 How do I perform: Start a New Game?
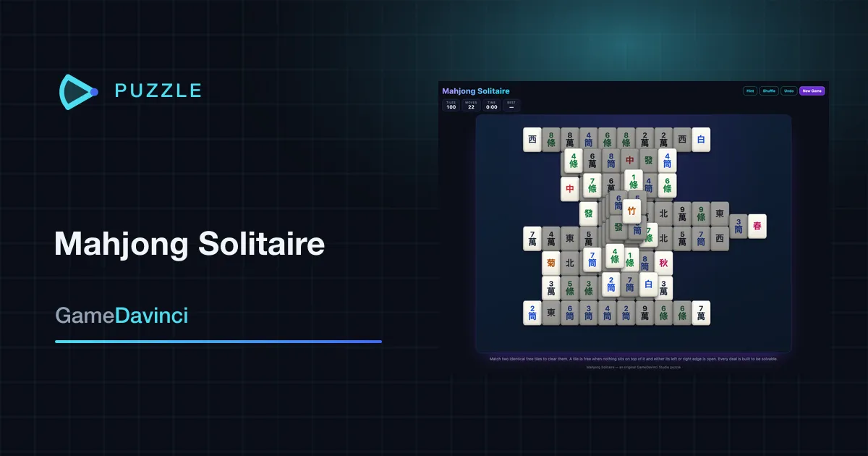click(x=812, y=91)
